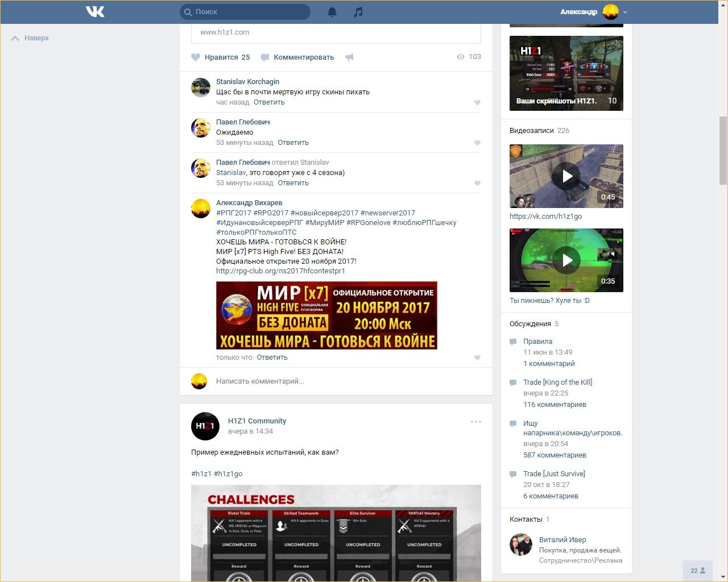Open 116 комментариев link
This screenshot has width=728, height=582.
555,405
